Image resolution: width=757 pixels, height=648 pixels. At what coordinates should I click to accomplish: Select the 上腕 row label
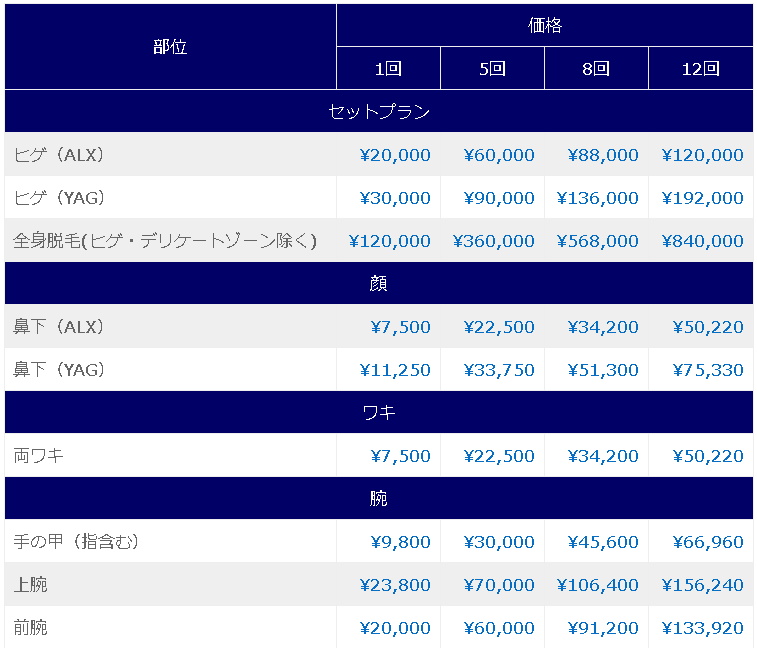(x=30, y=585)
